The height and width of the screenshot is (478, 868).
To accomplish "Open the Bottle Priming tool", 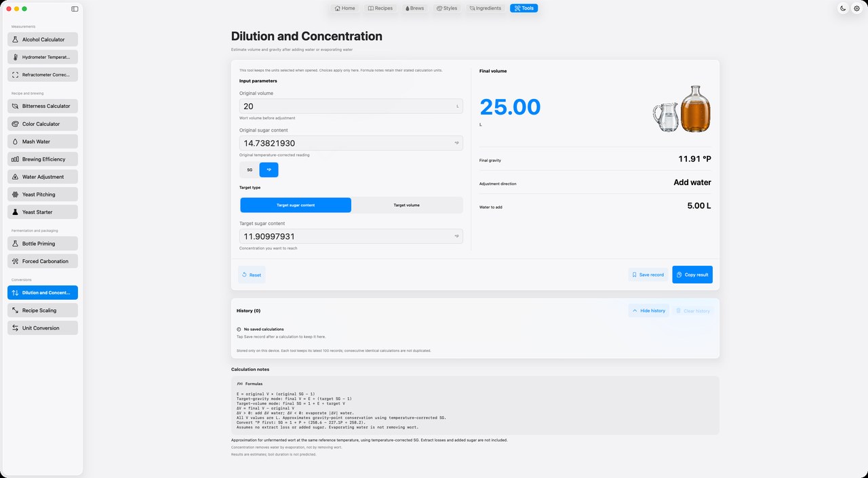I will (x=43, y=243).
